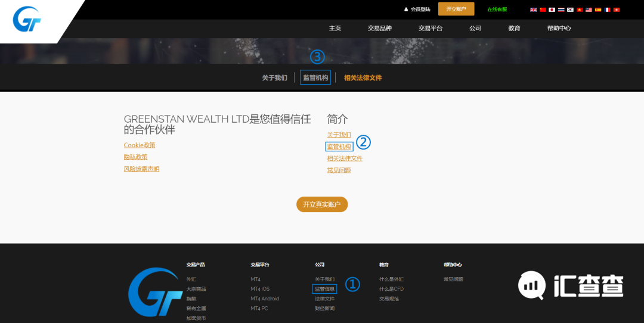The height and width of the screenshot is (323, 644).
Task: Click footer heading 帮助中心
Action: click(453, 265)
